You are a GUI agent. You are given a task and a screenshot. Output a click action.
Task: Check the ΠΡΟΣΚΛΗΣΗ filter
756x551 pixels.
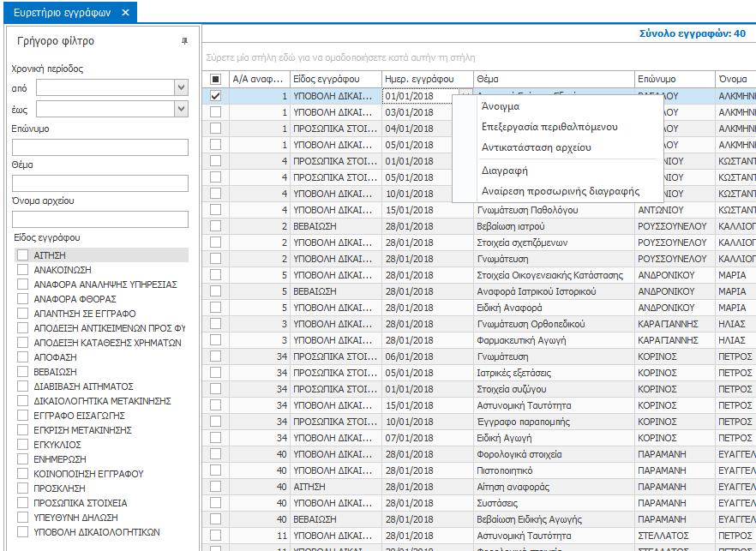pos(22,488)
